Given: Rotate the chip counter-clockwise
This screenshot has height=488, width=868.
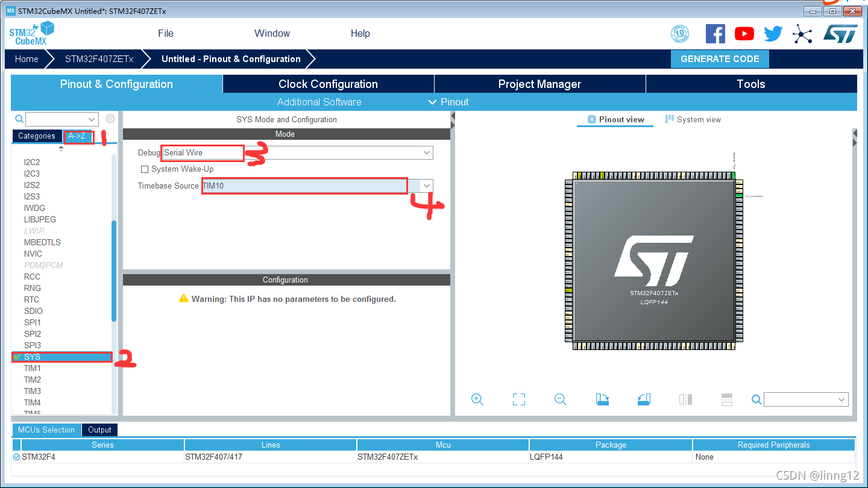Looking at the screenshot, I should coord(644,399).
